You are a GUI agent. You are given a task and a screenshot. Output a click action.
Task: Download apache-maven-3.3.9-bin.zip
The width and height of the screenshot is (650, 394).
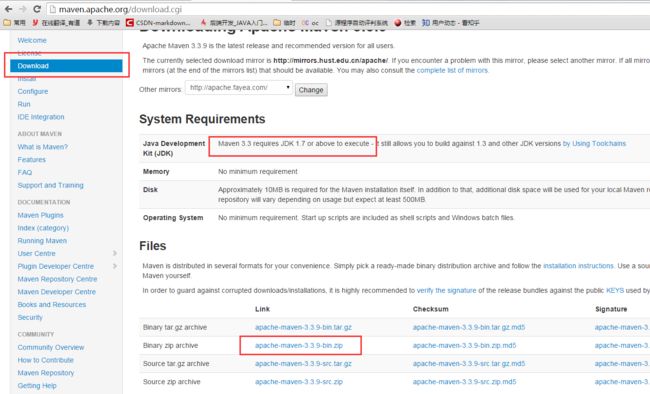tap(299, 345)
